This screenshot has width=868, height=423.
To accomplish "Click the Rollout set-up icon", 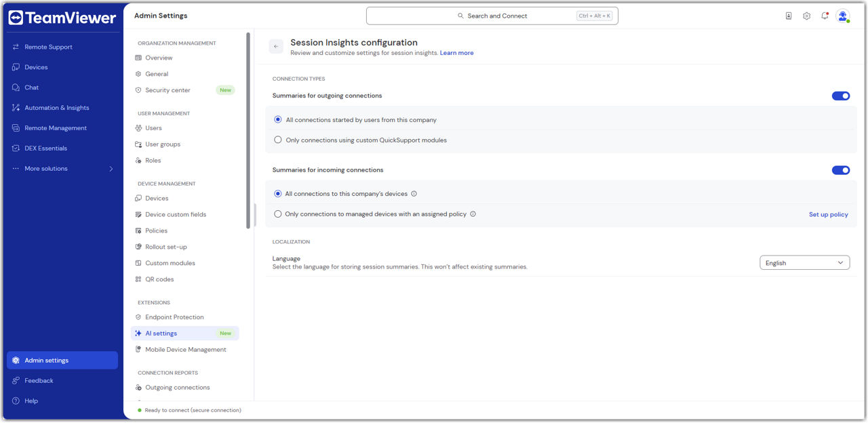I will pyautogui.click(x=138, y=247).
